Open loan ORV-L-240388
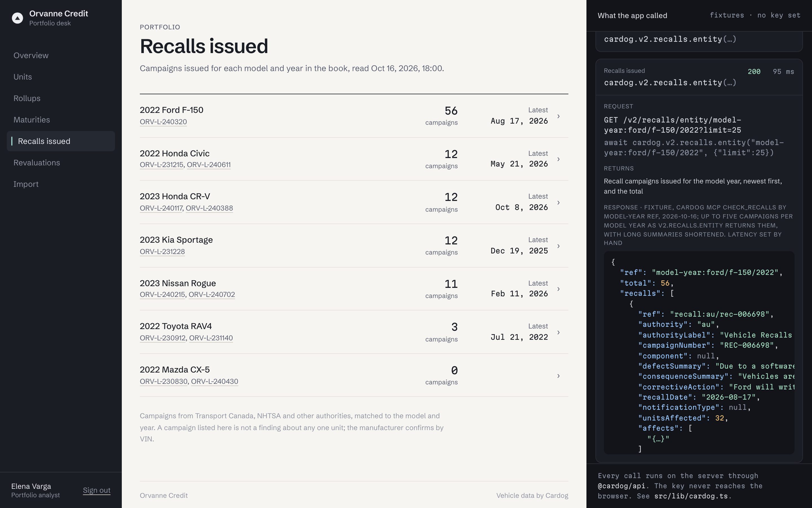This screenshot has width=812, height=508. coord(209,208)
